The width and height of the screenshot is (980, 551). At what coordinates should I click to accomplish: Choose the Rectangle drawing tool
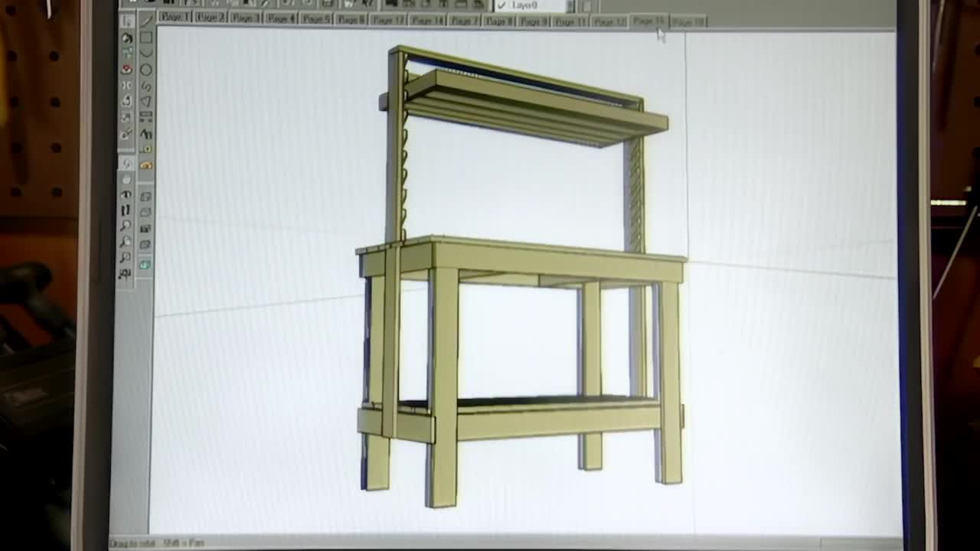[145, 37]
